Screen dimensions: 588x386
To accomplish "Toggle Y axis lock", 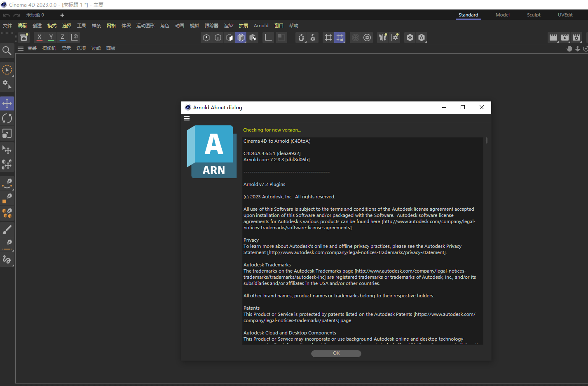I will coord(51,37).
